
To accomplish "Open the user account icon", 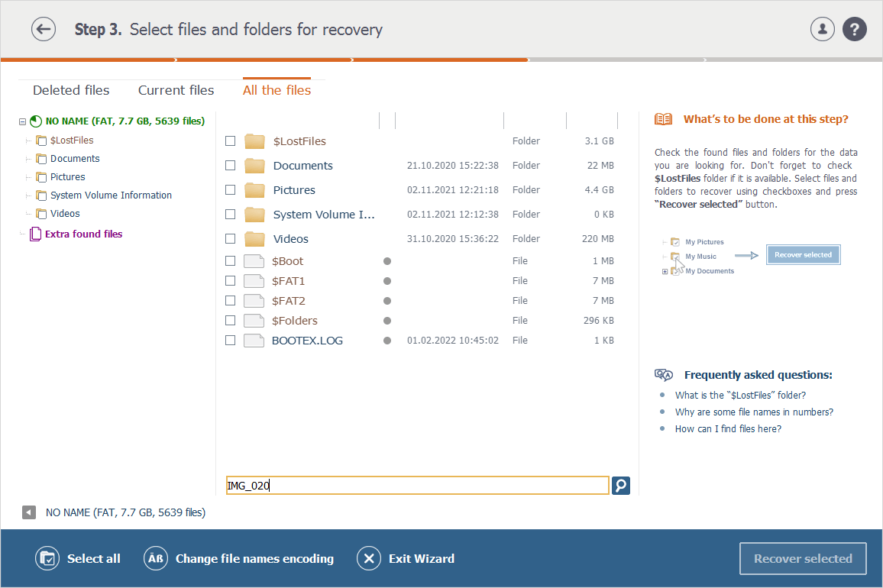I will pos(822,29).
